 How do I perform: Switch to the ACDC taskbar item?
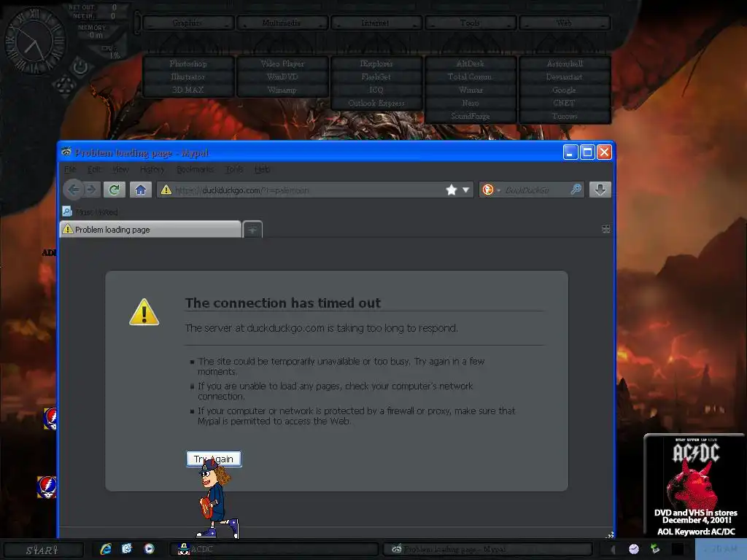point(274,550)
